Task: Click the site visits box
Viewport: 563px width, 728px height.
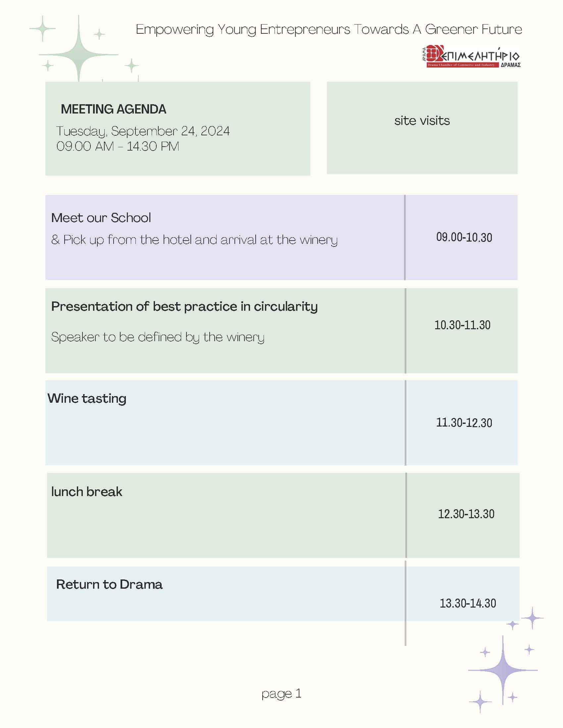Action: pos(422,128)
